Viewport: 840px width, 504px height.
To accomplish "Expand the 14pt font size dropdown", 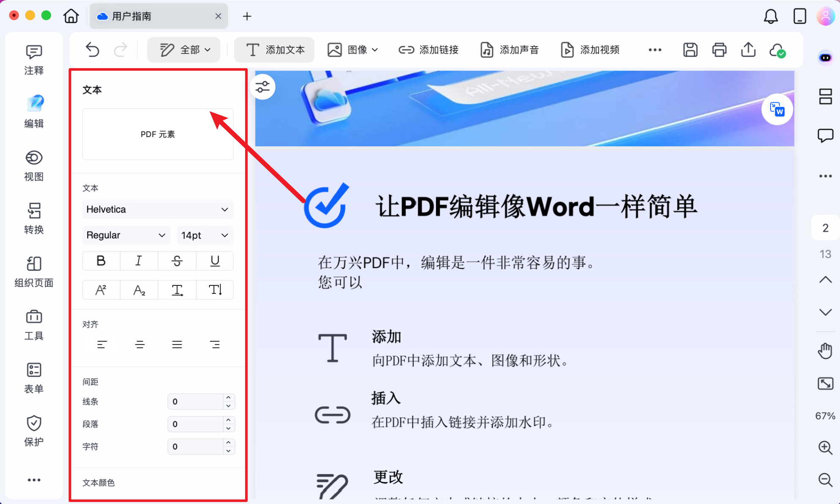I will tap(205, 235).
